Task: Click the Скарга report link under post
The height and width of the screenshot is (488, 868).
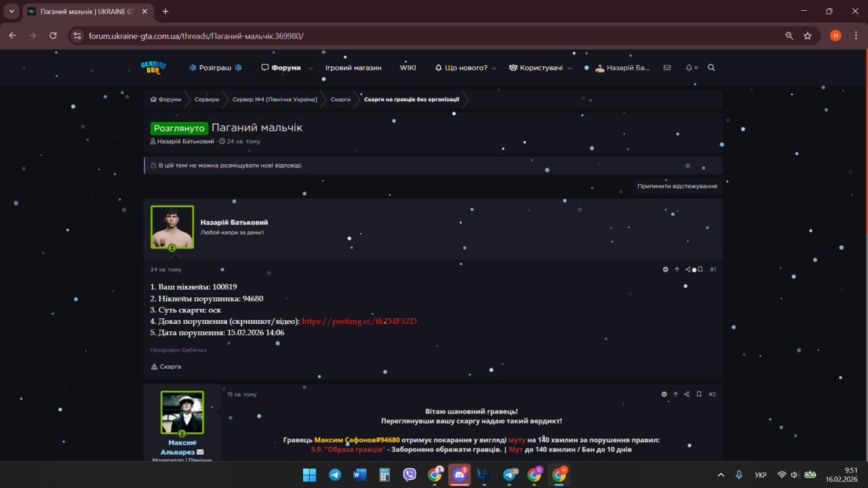Action: pyautogui.click(x=166, y=367)
